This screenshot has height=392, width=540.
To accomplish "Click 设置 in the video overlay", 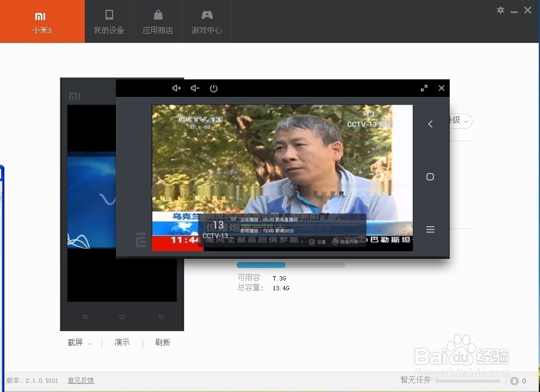I will tap(318, 242).
